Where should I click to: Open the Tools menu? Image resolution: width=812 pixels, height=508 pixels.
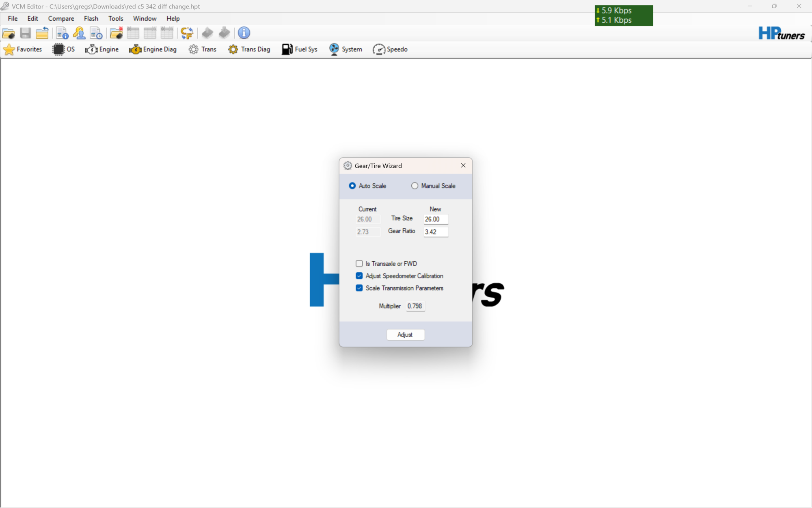coord(116,18)
